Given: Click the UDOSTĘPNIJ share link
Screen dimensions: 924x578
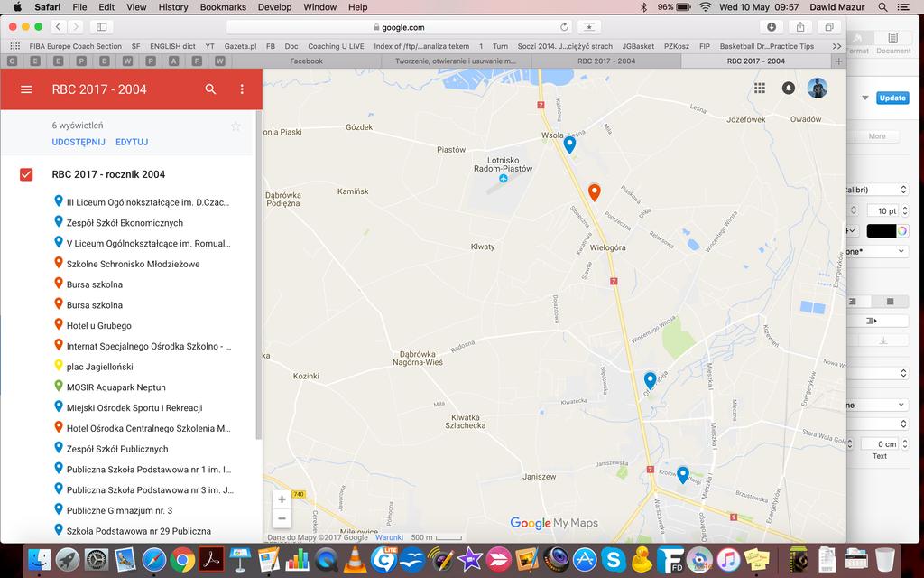Looking at the screenshot, I should [79, 142].
